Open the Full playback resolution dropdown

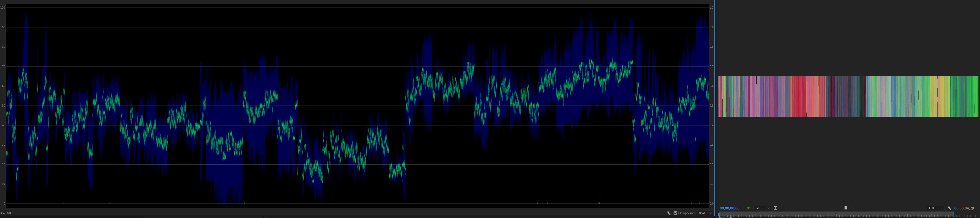935,208
